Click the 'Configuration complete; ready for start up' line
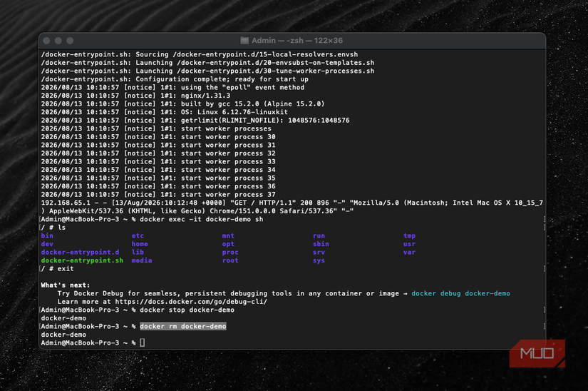Screen dimensions: 588x391 click(175, 79)
